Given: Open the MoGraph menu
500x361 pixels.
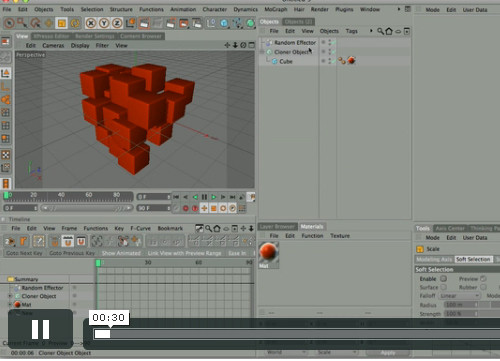Looking at the screenshot, I should pos(276,9).
